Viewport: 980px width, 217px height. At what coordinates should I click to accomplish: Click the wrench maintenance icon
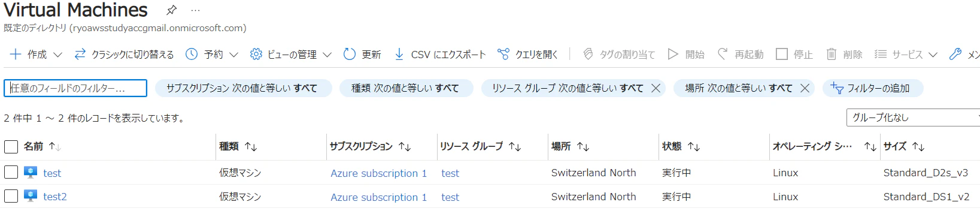tap(955, 54)
